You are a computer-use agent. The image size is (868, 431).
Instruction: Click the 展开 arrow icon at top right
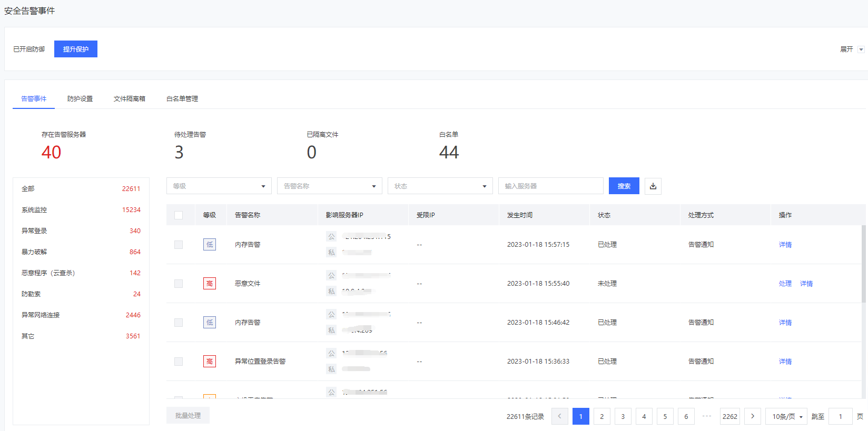pyautogui.click(x=861, y=49)
